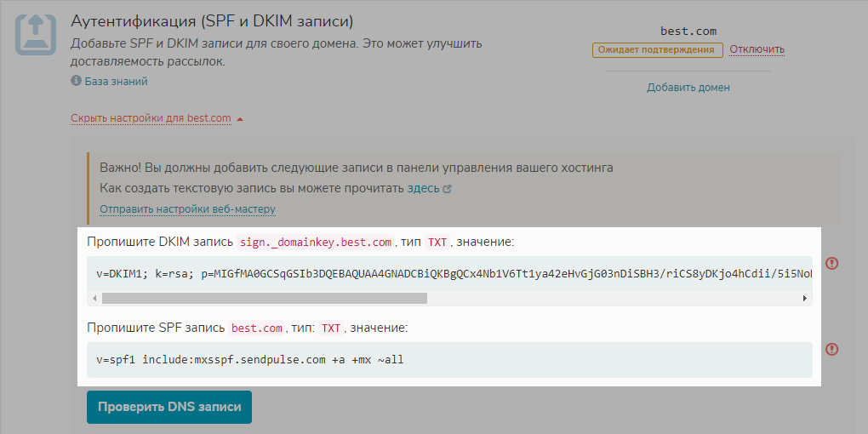
Task: Click the horizontal scrollbar thumb under DKIM value
Action: point(265,299)
